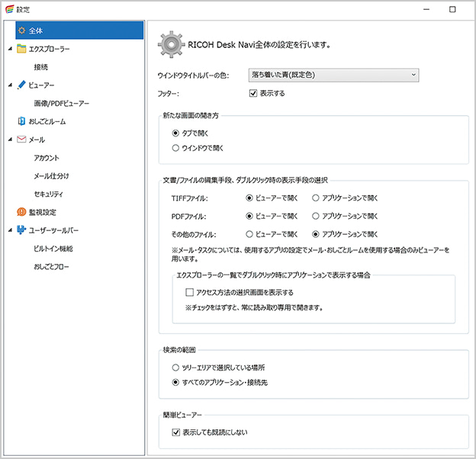
Task: Click the gear icon for 全体 settings
Action: click(x=21, y=30)
